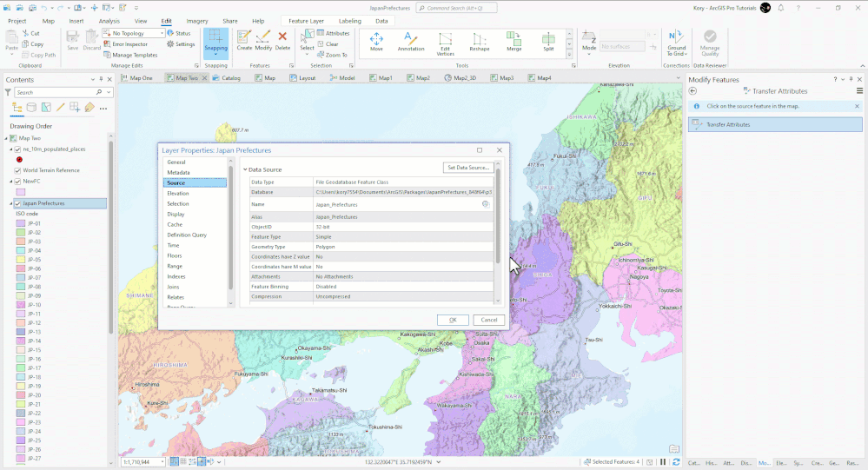Select the Move tool in the ribbon
Viewport: 868px width, 470px height.
(376, 41)
